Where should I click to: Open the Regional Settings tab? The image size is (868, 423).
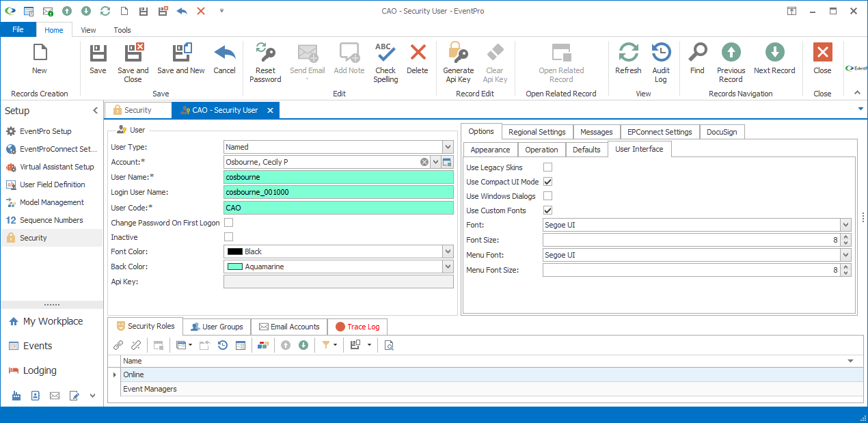[x=537, y=132]
